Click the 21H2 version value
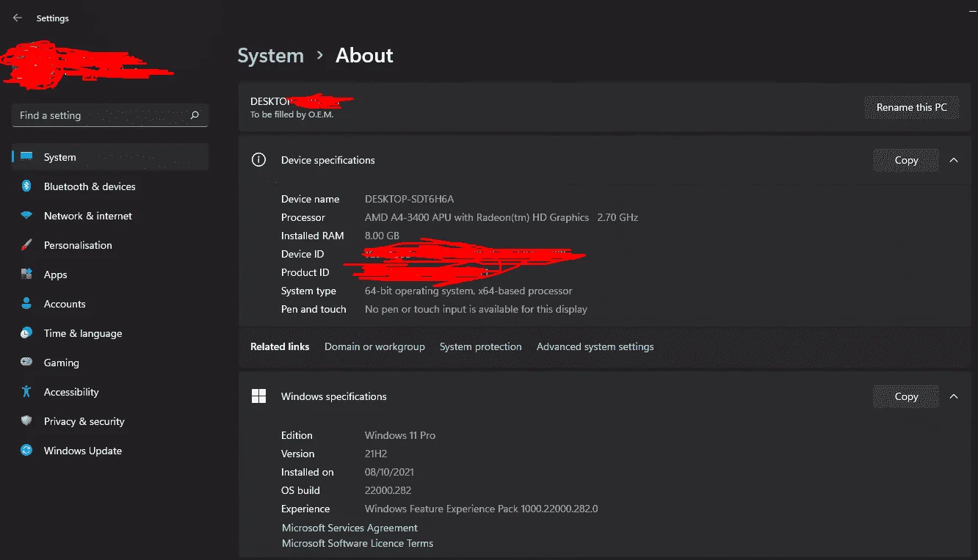The height and width of the screenshot is (560, 978). [376, 454]
